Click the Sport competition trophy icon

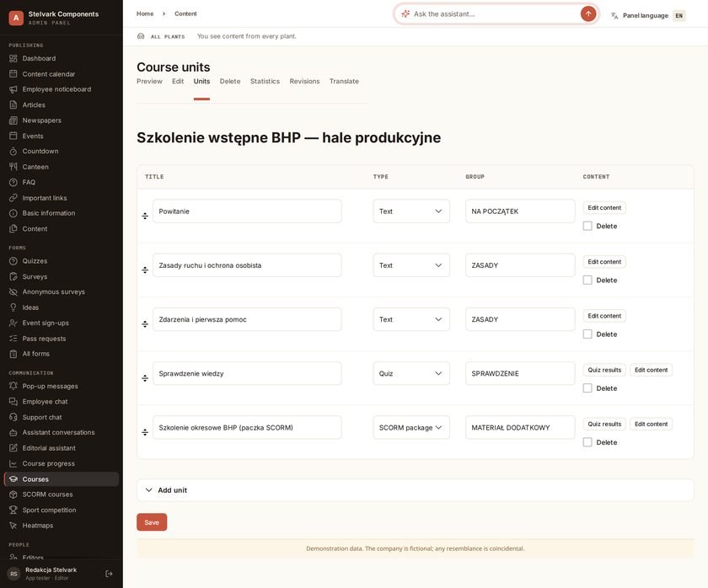[13, 510]
